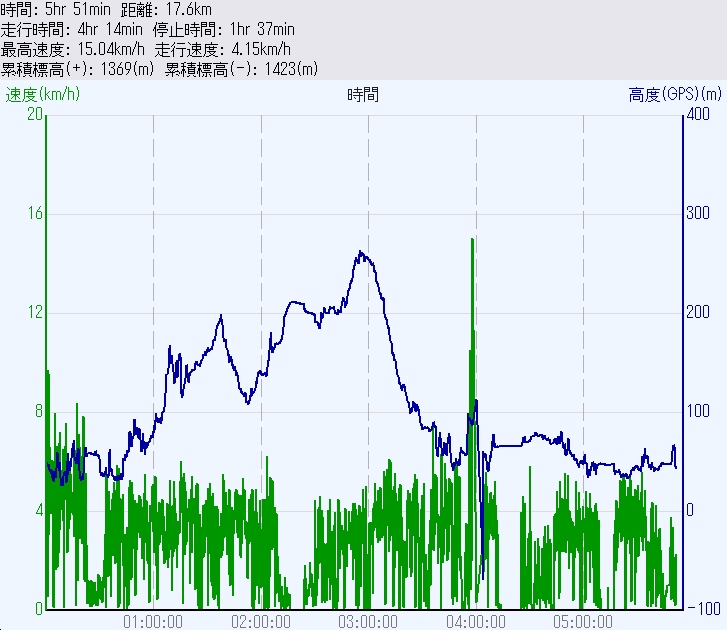Click the tall green speed spike near 04:00:00
Screen dimensions: 727x630
point(472,241)
